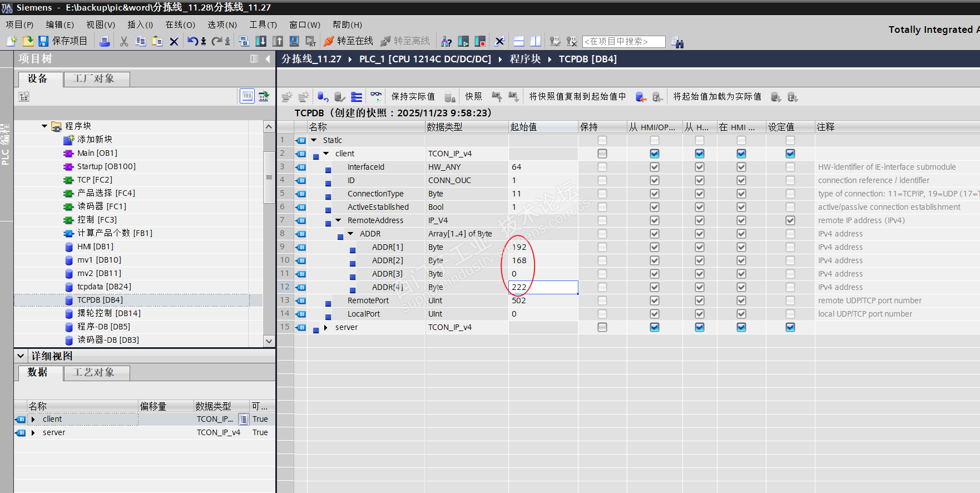Viewport: 980px width, 493px height.
Task: Create a new project via toolbar icon
Action: tap(12, 41)
